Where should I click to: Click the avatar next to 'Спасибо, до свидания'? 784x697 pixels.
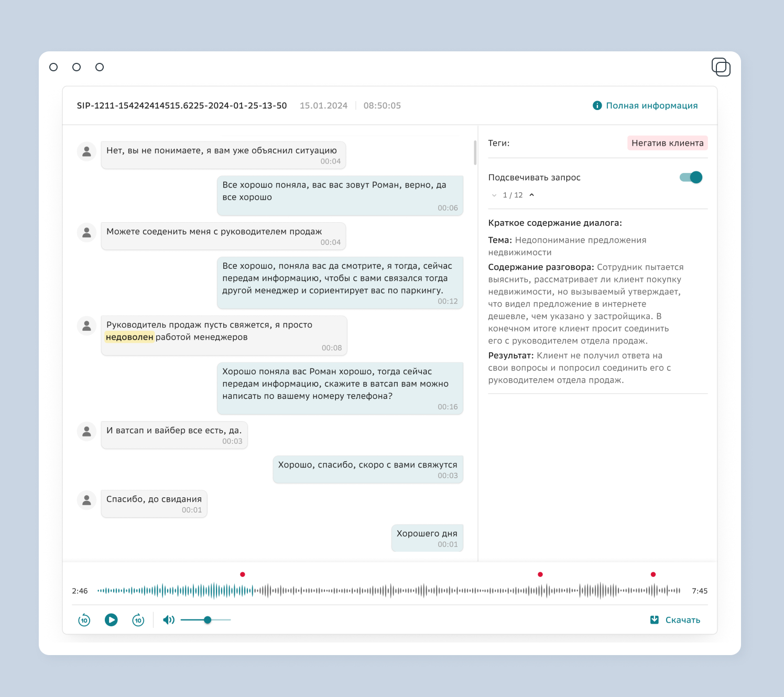[x=87, y=500]
